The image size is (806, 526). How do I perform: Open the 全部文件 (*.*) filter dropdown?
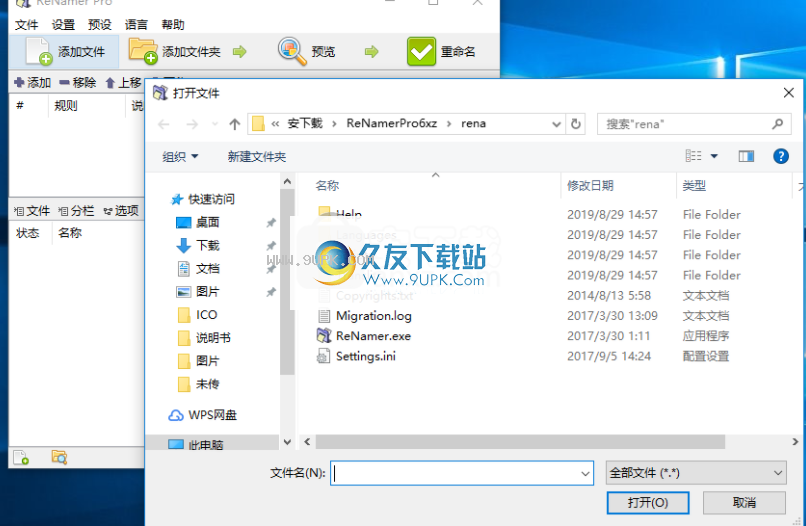(697, 473)
